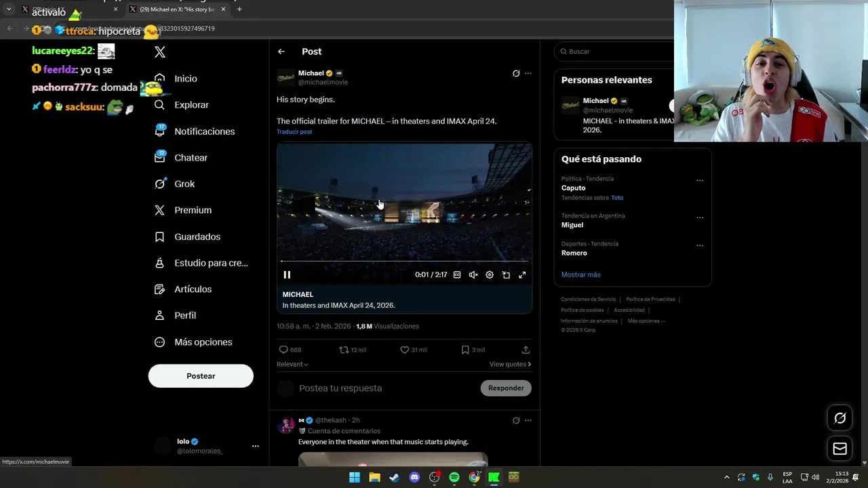This screenshot has width=868, height=488.
Task: Open Condiciones de Servicio link
Action: pos(589,299)
